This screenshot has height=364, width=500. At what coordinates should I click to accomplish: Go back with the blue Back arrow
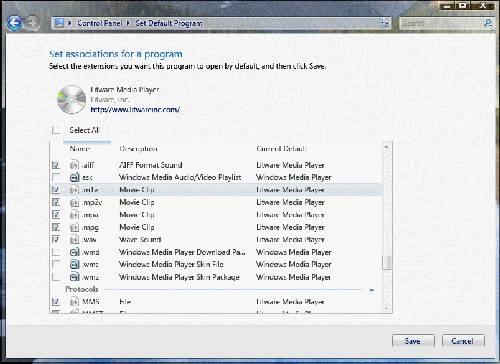(x=14, y=23)
